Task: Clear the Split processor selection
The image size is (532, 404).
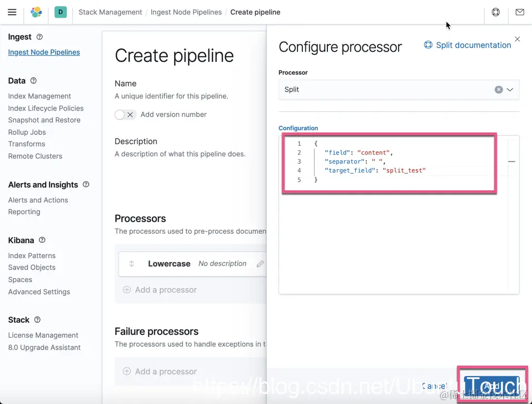Action: point(499,90)
